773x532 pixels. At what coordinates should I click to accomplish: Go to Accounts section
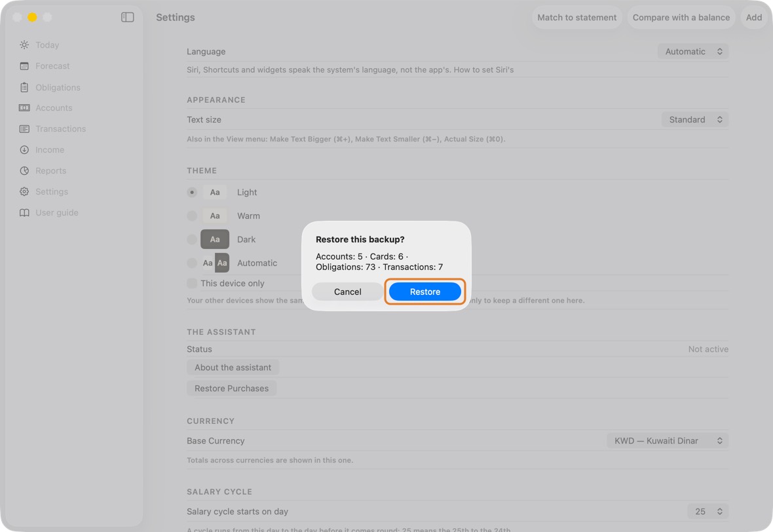(x=54, y=108)
